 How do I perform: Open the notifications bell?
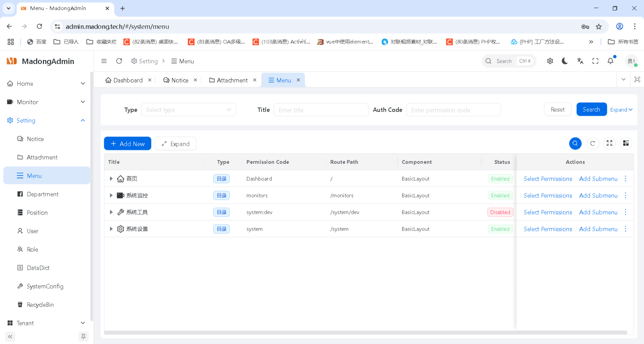tap(611, 61)
